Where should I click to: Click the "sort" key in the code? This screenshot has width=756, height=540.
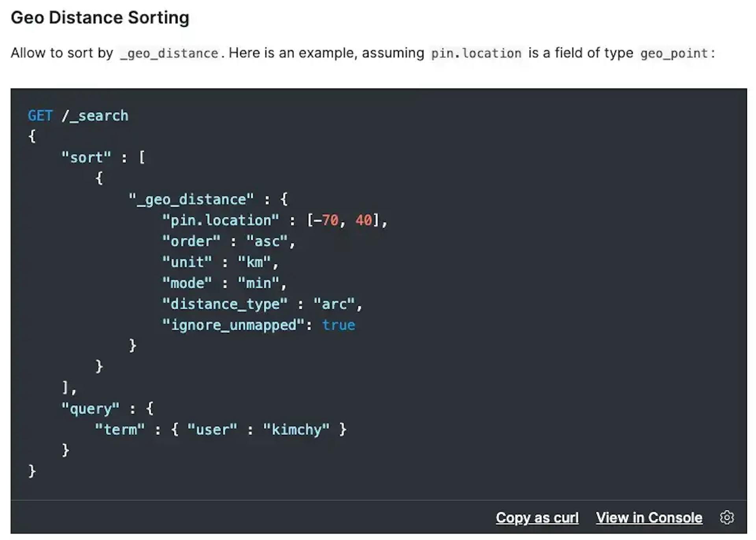tap(86, 158)
